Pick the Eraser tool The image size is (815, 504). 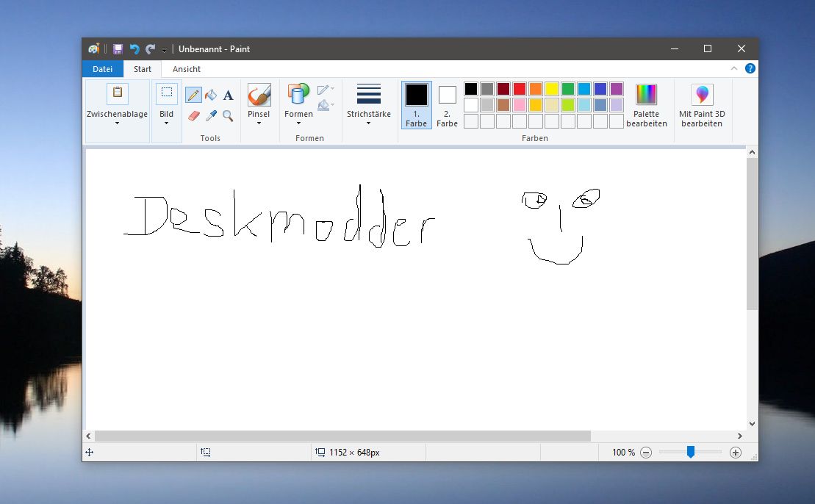click(x=193, y=116)
